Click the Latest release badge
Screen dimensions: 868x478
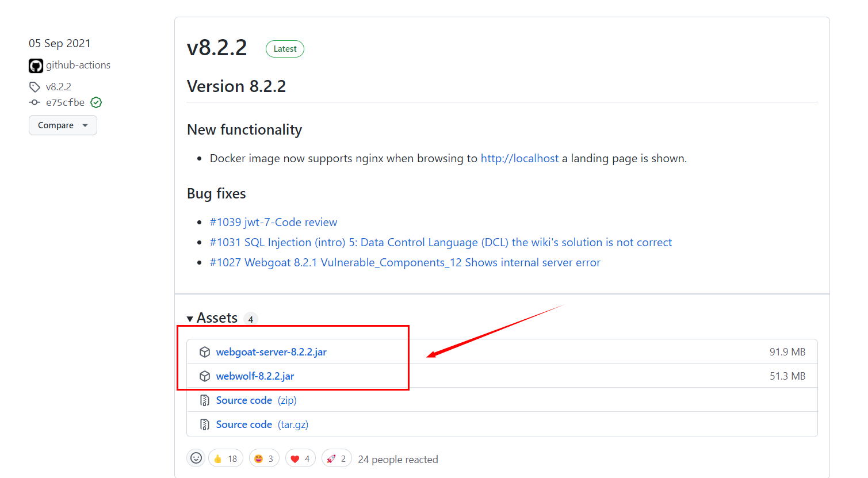[x=285, y=49]
